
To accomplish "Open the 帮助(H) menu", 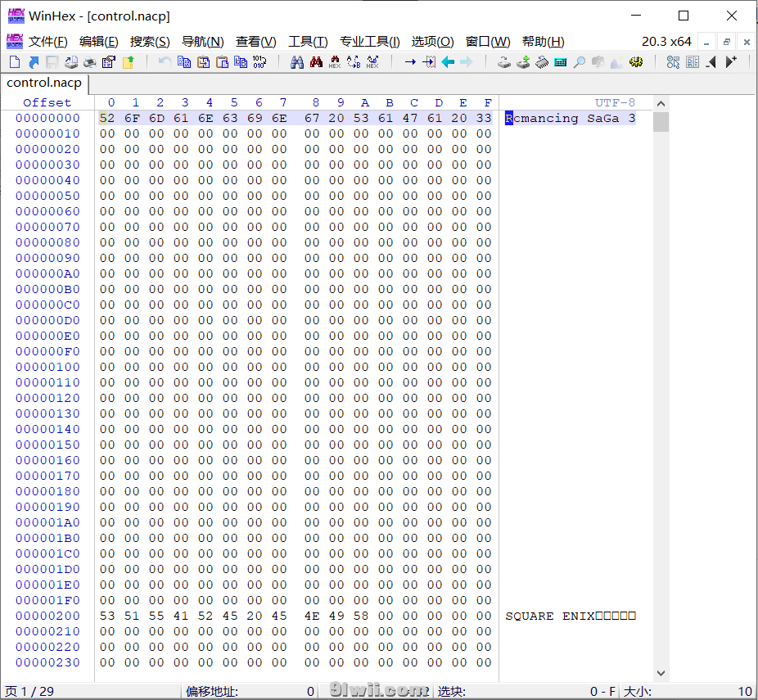I will (x=544, y=42).
